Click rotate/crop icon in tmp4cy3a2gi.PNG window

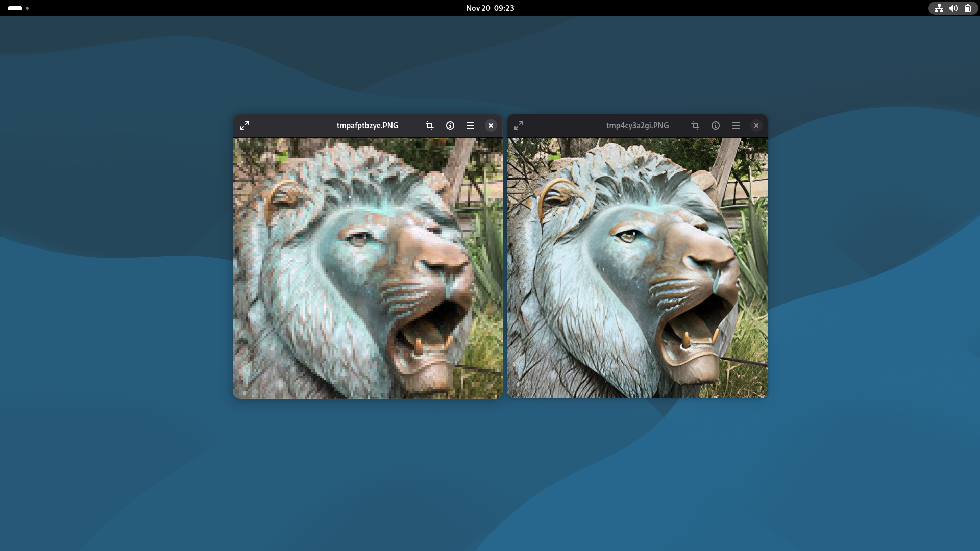coord(695,126)
